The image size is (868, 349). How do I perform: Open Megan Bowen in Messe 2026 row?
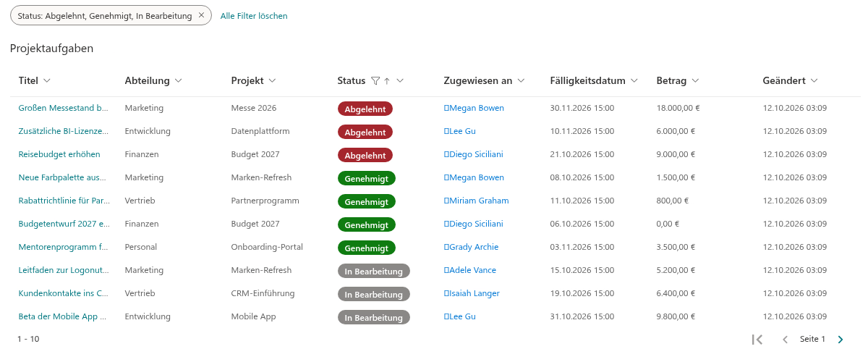pos(474,108)
